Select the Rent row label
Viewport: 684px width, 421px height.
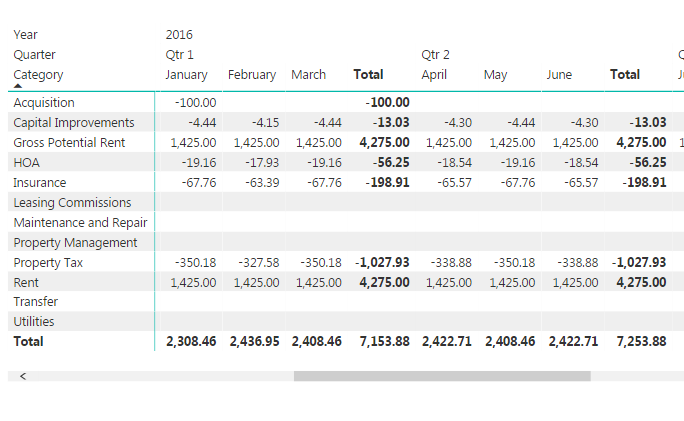pos(26,283)
